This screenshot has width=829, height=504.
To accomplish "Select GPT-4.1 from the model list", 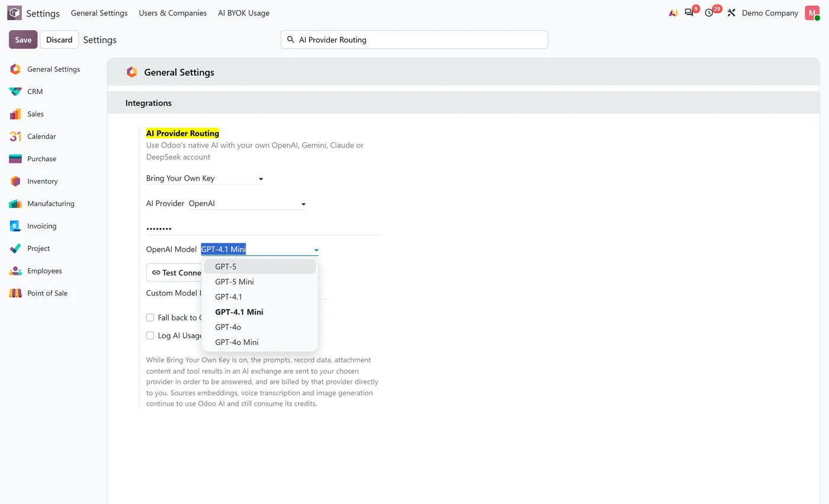I will [x=259, y=297].
